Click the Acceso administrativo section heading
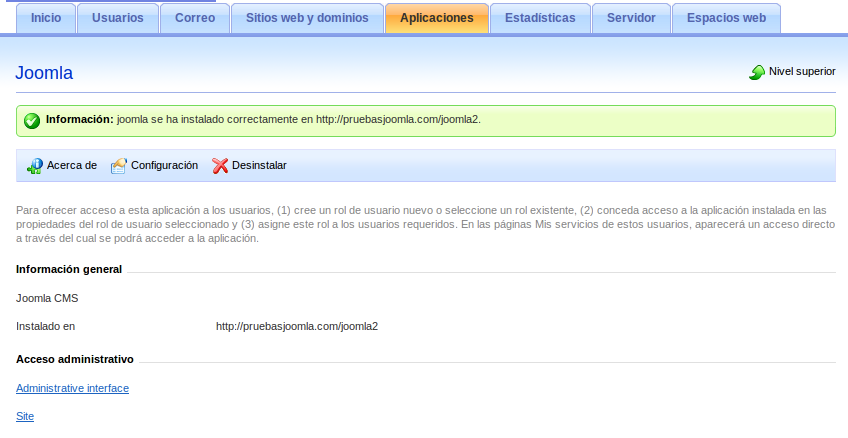Image resolution: width=848 pixels, height=438 pixels. tap(75, 360)
